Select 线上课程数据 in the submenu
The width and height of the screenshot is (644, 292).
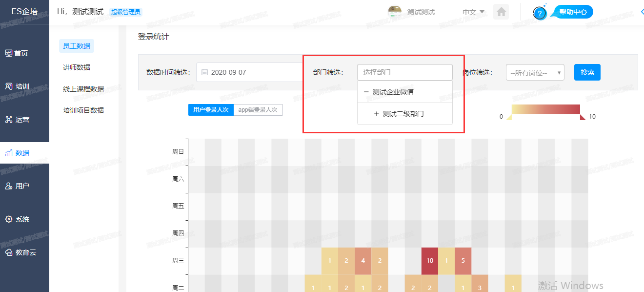[x=83, y=89]
